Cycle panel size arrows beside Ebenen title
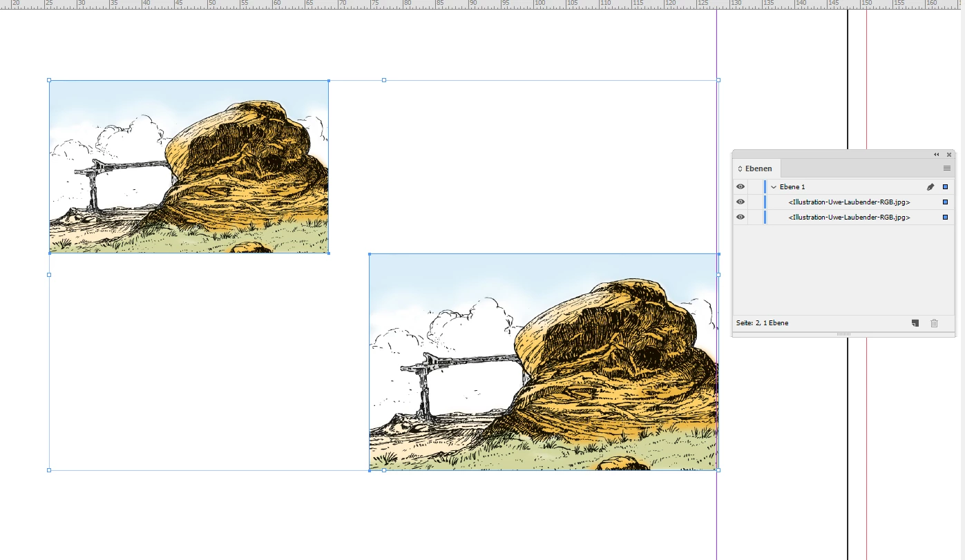The width and height of the screenshot is (965, 560). click(x=740, y=168)
